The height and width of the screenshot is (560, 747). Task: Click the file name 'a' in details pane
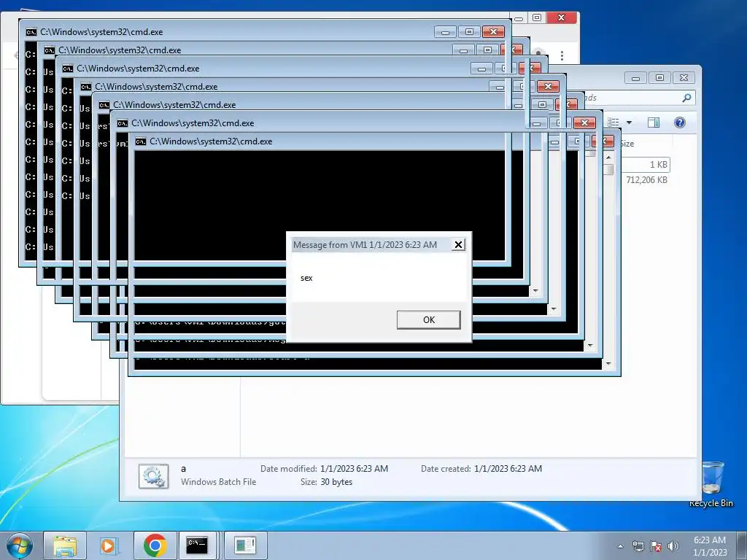[183, 469]
